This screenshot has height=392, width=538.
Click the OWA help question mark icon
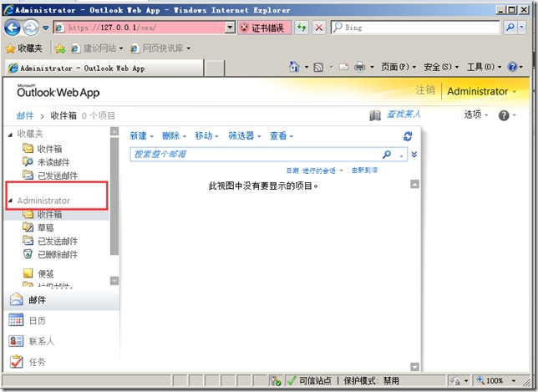(504, 115)
